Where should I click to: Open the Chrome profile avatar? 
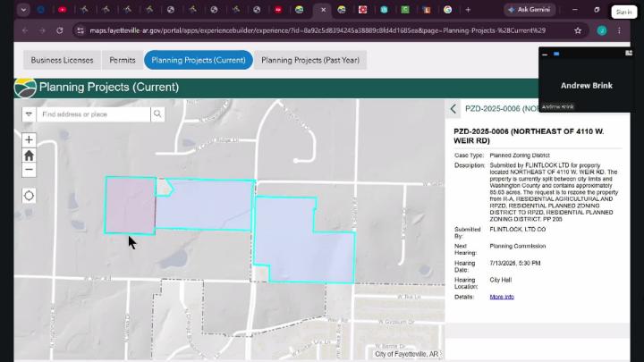(602, 30)
